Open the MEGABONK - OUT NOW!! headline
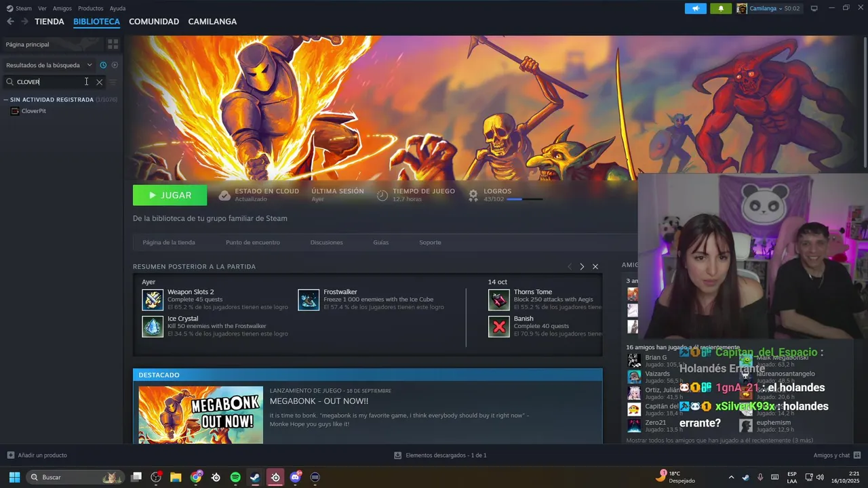The width and height of the screenshot is (868, 488). point(319,401)
